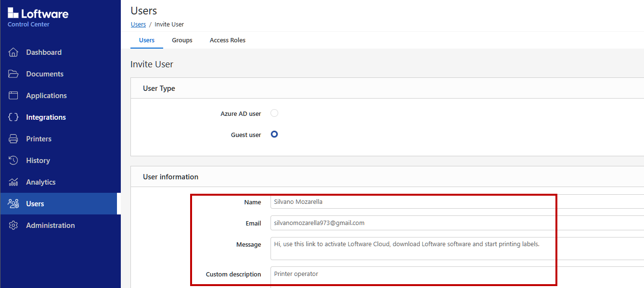Screen dimensions: 644x288
Task: Click into the Message text area
Action: tap(457, 249)
